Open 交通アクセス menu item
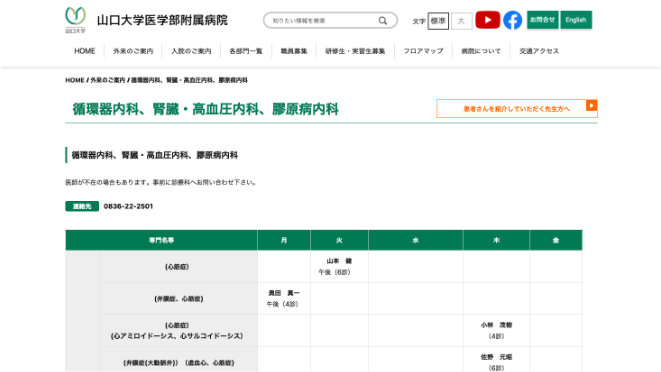This screenshot has height=372, width=661. pyautogui.click(x=539, y=51)
